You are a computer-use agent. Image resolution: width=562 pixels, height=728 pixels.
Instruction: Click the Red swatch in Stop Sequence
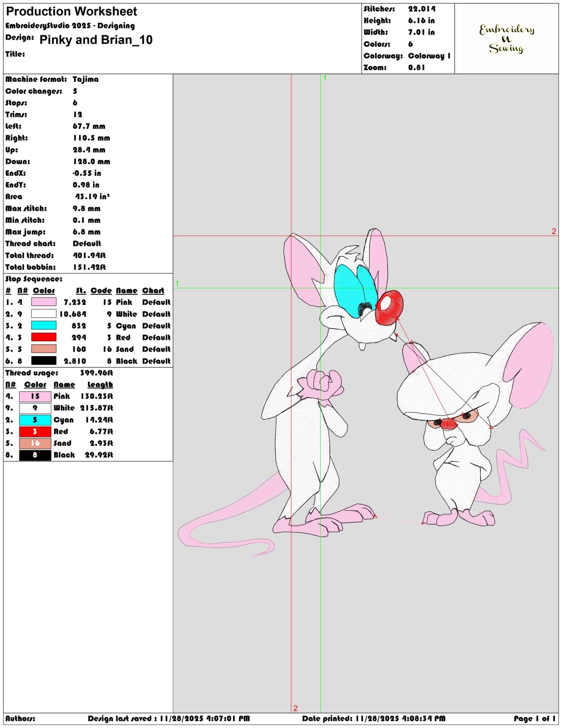(x=44, y=337)
